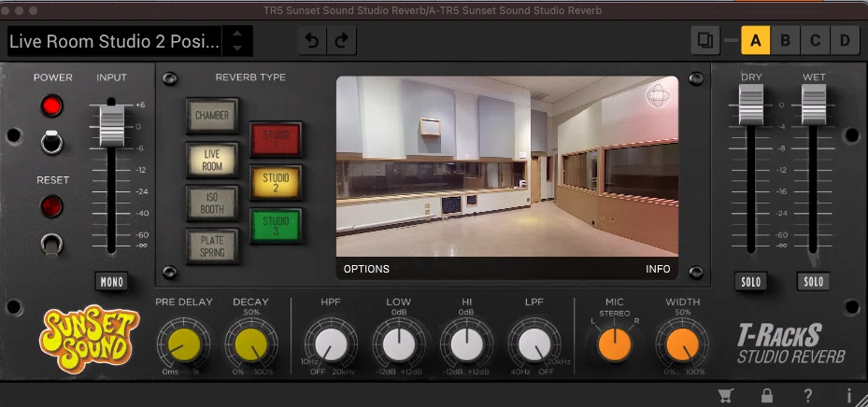
Task: Click the preset down arrow
Action: tap(237, 49)
